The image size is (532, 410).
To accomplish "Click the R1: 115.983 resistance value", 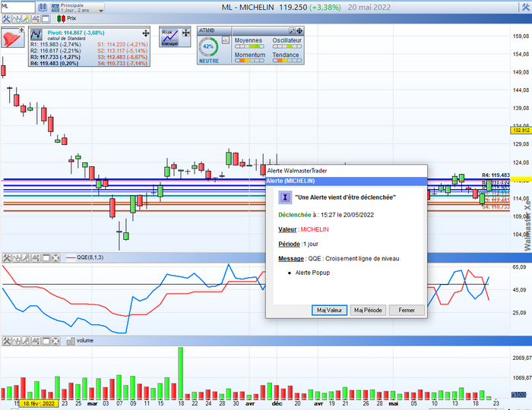I will (55, 44).
